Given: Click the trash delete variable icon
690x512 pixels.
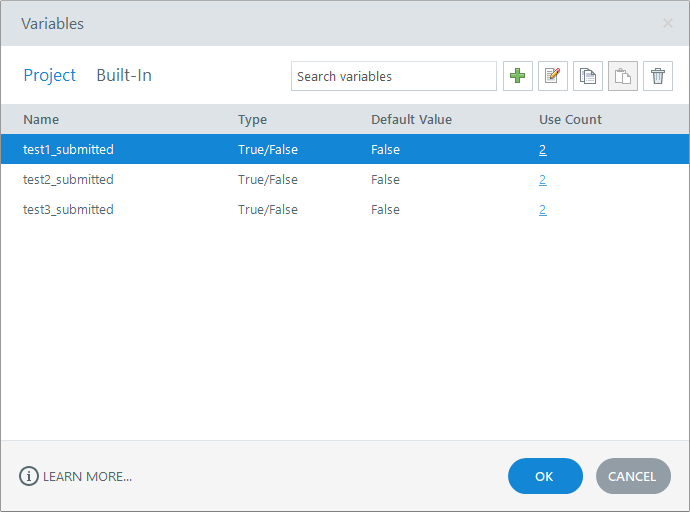Looking at the screenshot, I should pos(658,76).
